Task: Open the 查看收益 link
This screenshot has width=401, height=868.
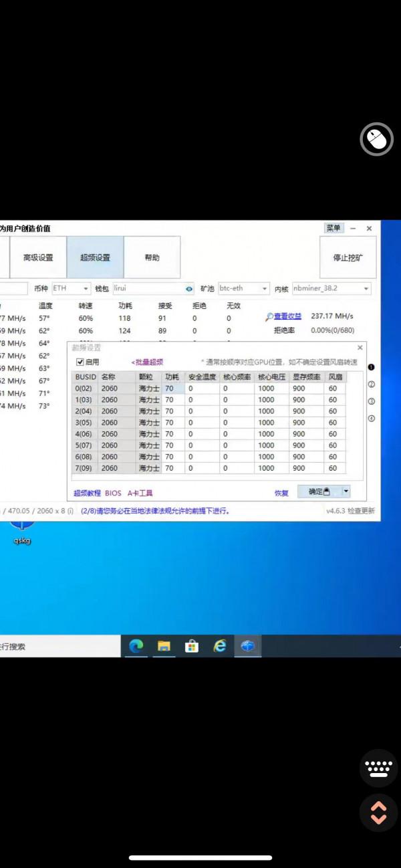Action: pyautogui.click(x=288, y=316)
